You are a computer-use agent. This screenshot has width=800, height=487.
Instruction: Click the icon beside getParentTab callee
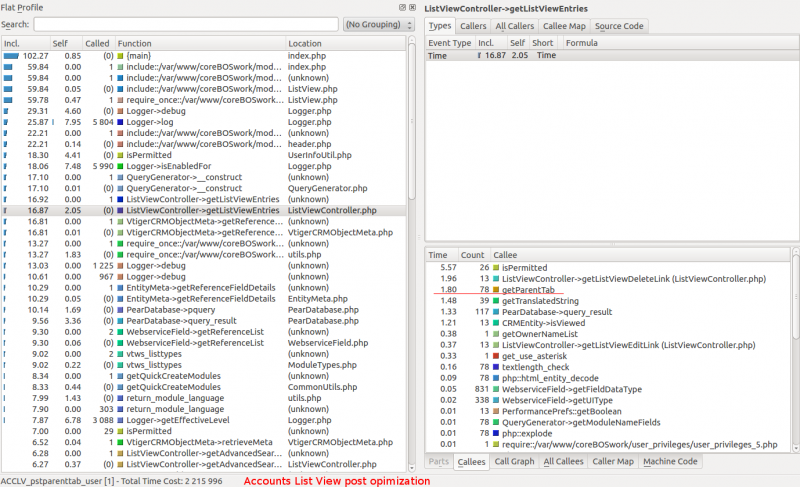[496, 290]
